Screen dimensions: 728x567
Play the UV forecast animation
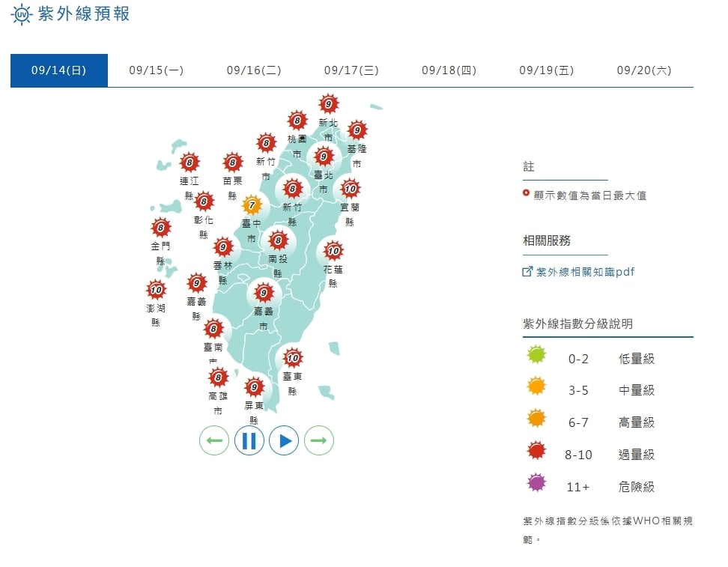click(x=284, y=440)
